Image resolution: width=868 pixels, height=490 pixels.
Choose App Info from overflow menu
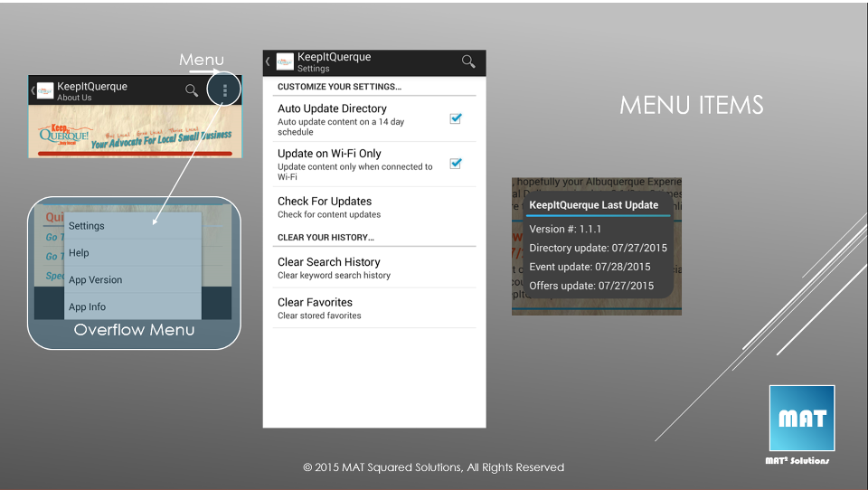(133, 306)
